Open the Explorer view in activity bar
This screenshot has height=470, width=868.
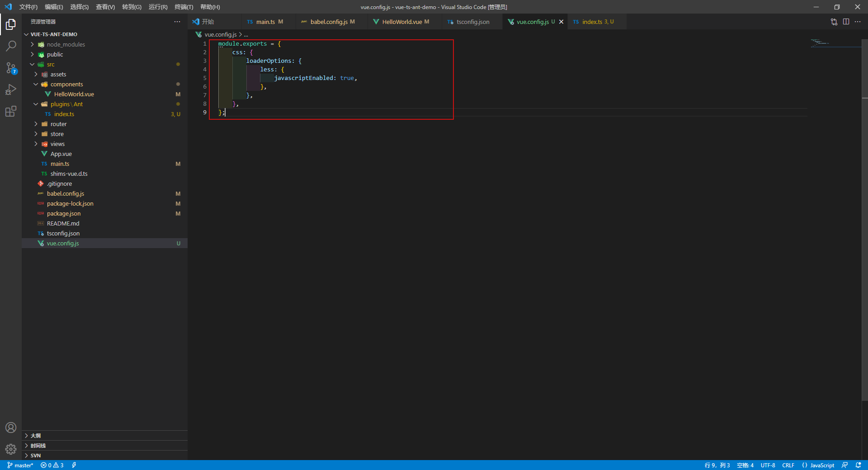pos(11,24)
